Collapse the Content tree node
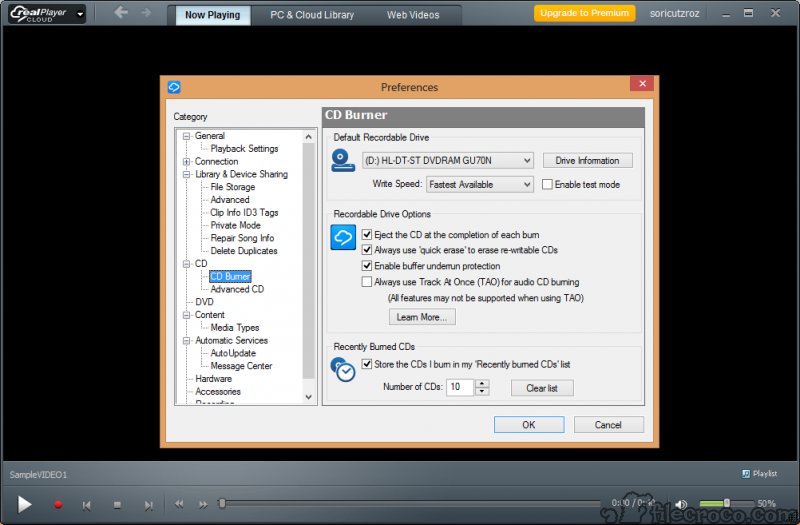 (187, 315)
